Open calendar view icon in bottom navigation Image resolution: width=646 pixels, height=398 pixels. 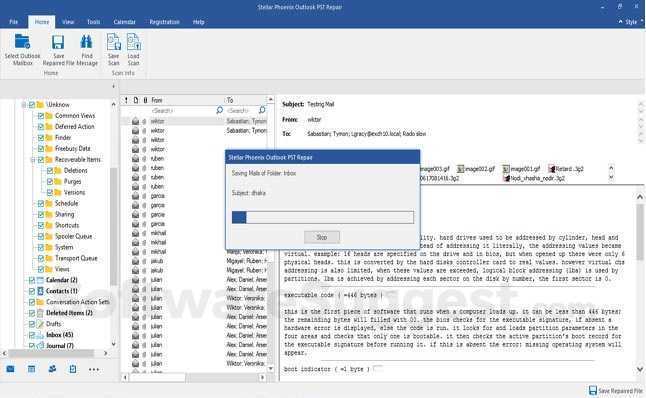(x=31, y=369)
